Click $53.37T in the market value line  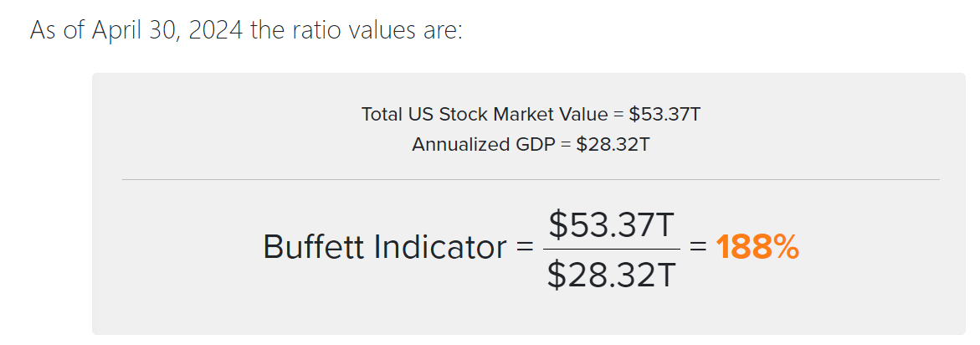click(664, 114)
